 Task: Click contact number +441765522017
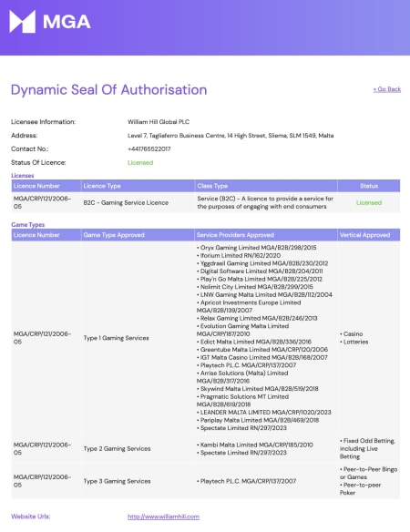coord(149,149)
